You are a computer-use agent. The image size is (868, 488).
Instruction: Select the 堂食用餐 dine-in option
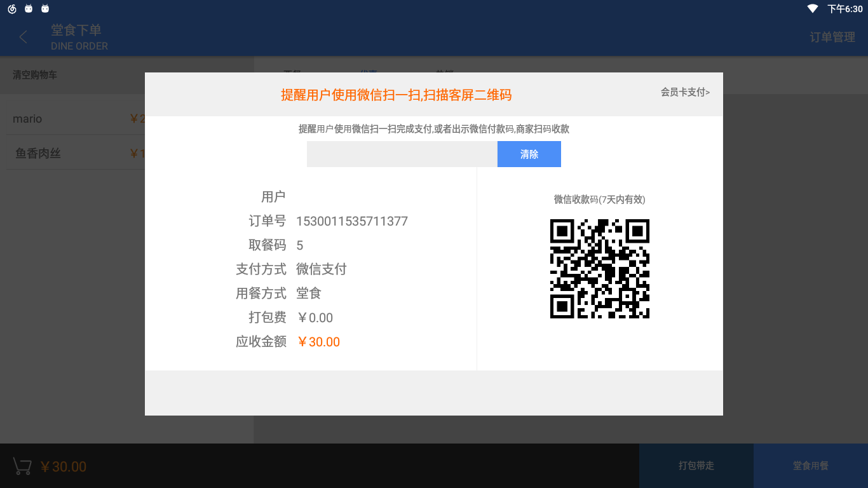click(x=810, y=465)
